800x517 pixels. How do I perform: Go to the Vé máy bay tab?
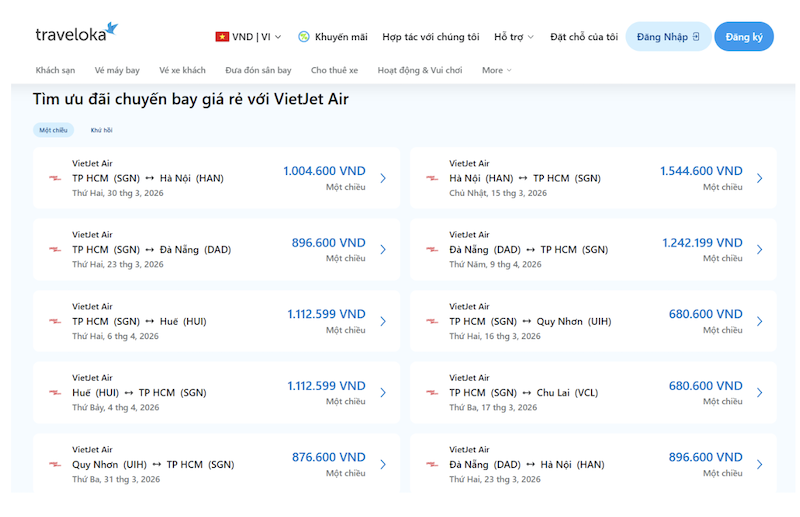click(x=117, y=70)
